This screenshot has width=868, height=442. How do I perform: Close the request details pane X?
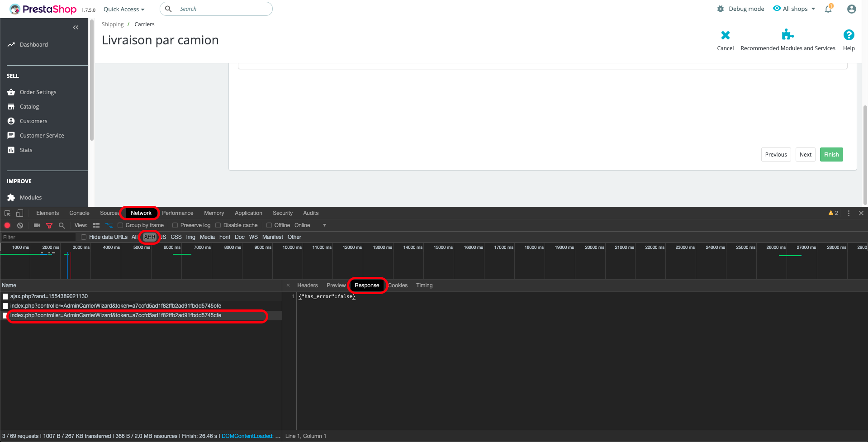[x=288, y=285]
